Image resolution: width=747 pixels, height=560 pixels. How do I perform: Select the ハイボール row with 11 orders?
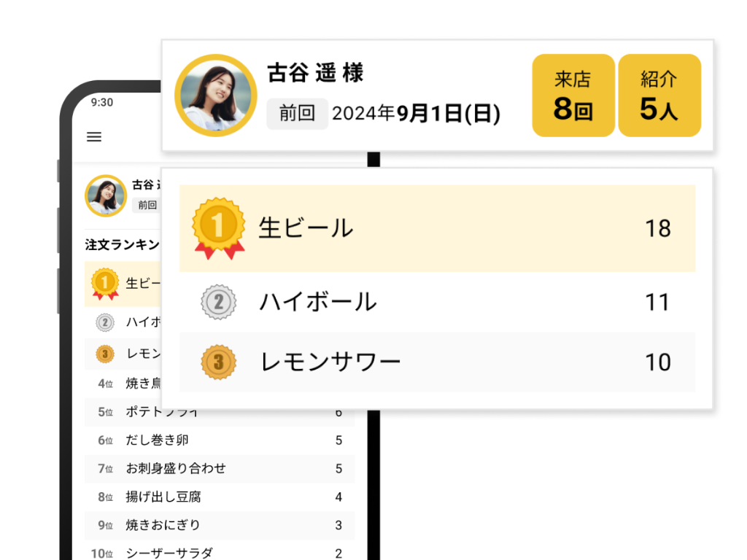438,302
